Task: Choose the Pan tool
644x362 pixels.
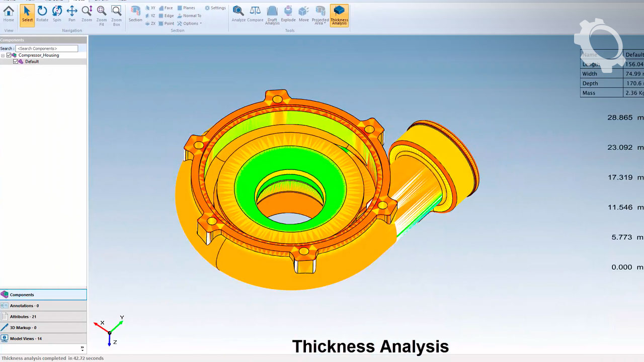Action: pyautogui.click(x=72, y=14)
